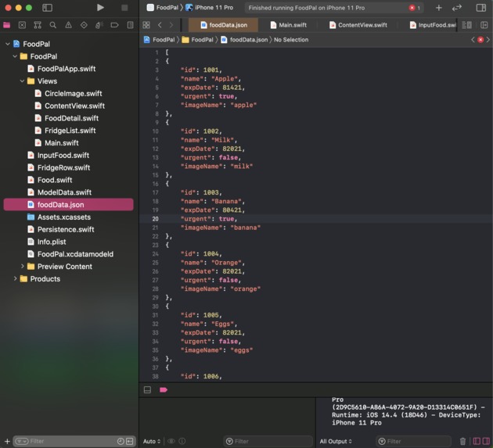Click the related items grid icon
The height and width of the screenshot is (448, 493).
[146, 25]
